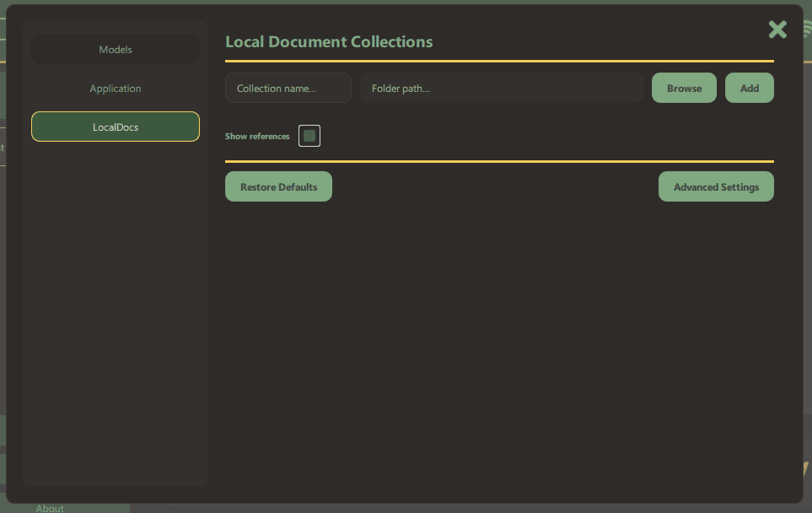Open the Models settings tab
The image size is (812, 513).
(x=116, y=49)
